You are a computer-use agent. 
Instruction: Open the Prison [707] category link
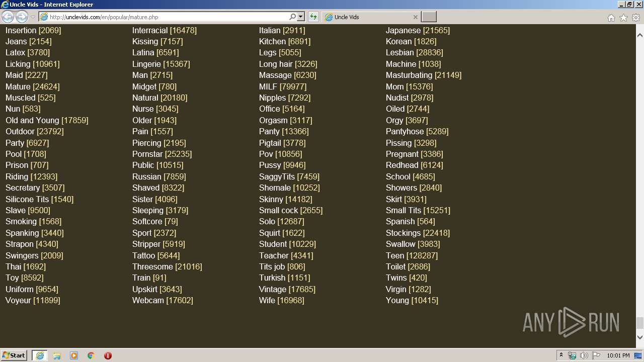(27, 165)
